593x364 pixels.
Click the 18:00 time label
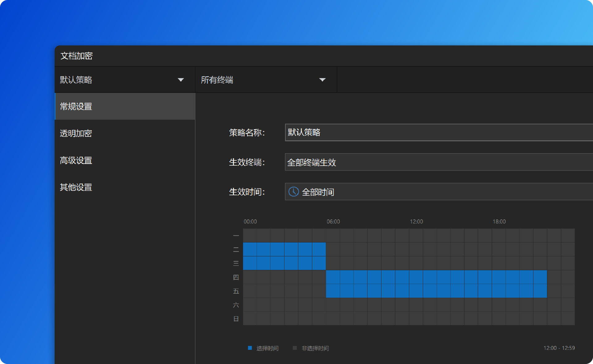[499, 221]
